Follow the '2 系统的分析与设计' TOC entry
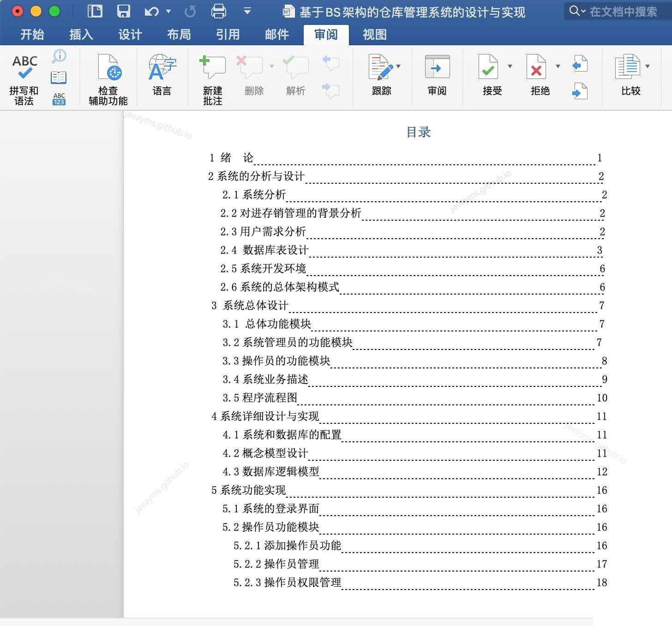The image size is (672, 626). (x=406, y=176)
